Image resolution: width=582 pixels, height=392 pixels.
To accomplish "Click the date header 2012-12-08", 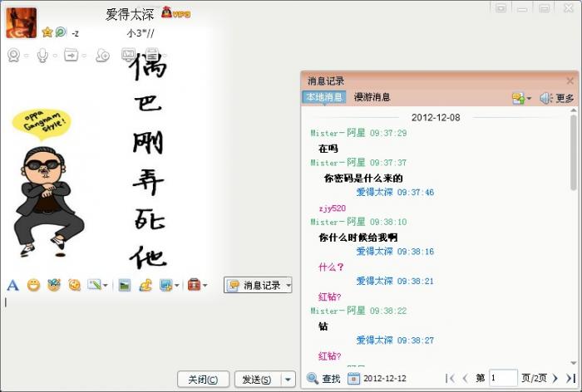I will coord(436,118).
